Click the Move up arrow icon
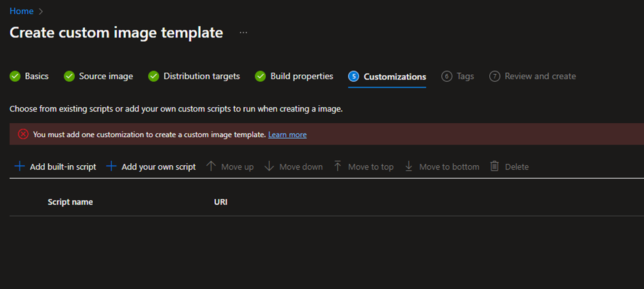Screen dimensions: 644x289 [211, 166]
